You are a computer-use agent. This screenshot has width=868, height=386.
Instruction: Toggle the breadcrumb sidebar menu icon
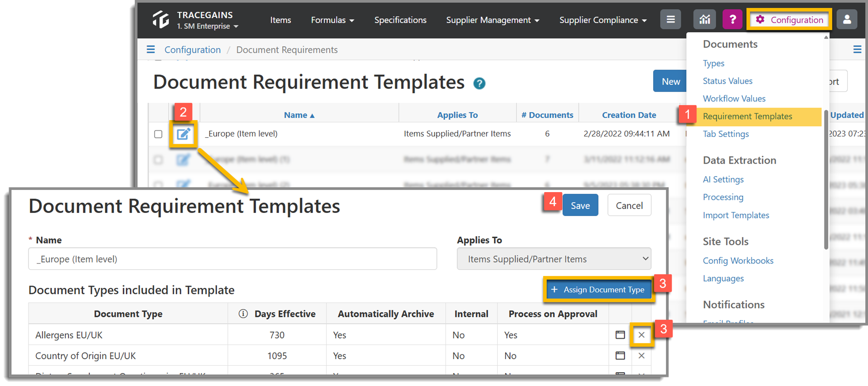(x=151, y=49)
